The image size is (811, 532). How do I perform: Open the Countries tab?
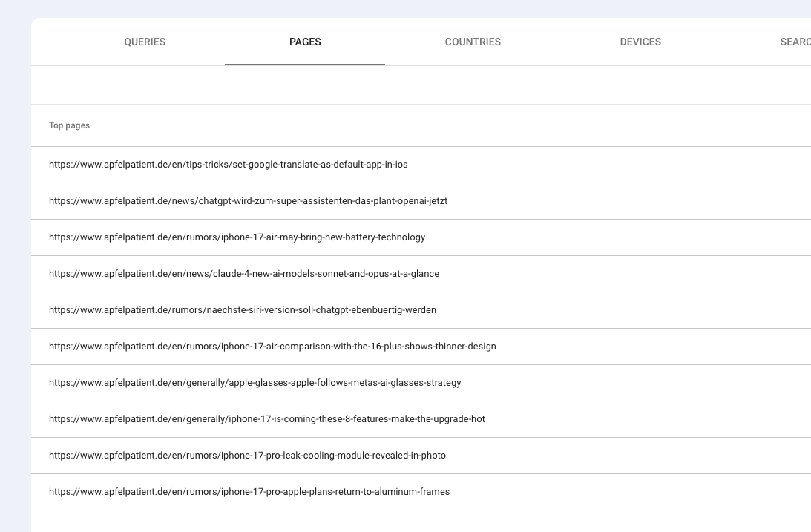point(473,42)
